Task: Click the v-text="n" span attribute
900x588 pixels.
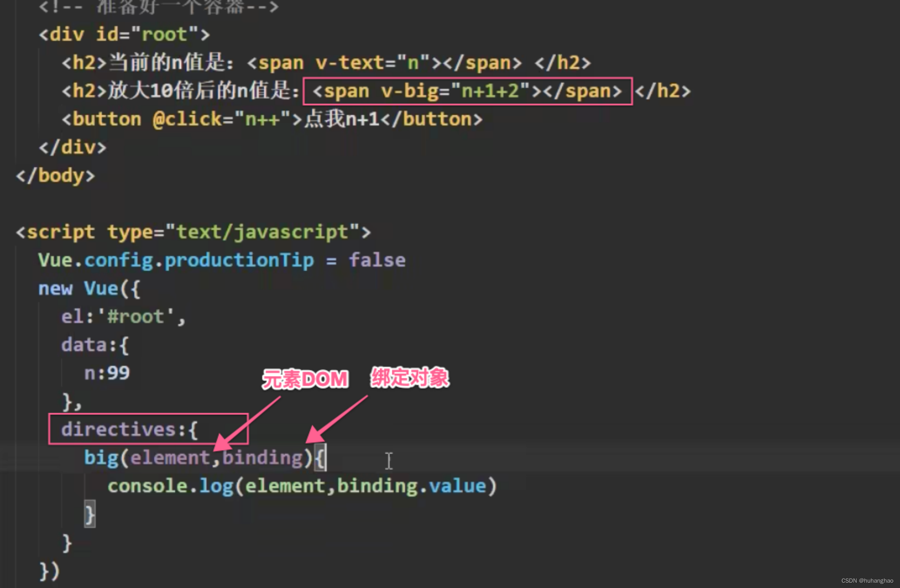Action: point(372,63)
